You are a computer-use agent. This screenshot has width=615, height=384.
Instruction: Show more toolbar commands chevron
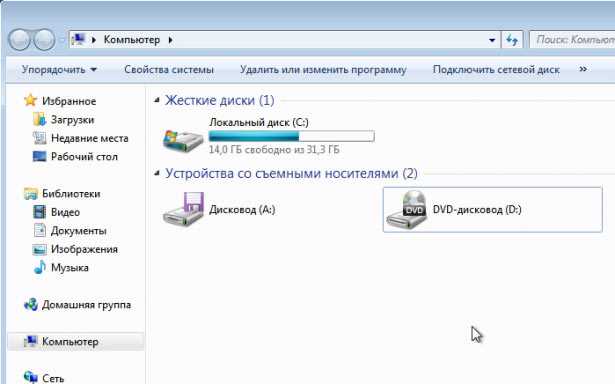click(x=583, y=69)
